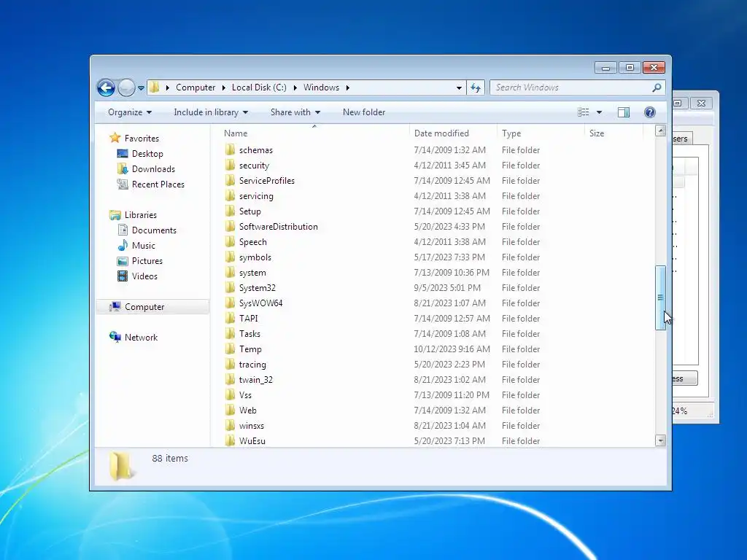Select Network in navigation pane
The width and height of the screenshot is (747, 560).
pyautogui.click(x=141, y=337)
